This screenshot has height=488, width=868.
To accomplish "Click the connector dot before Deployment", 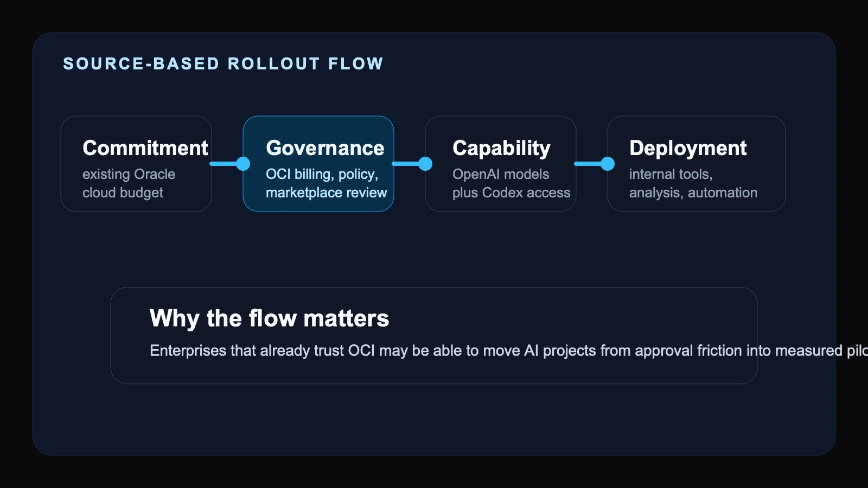I will pos(608,163).
